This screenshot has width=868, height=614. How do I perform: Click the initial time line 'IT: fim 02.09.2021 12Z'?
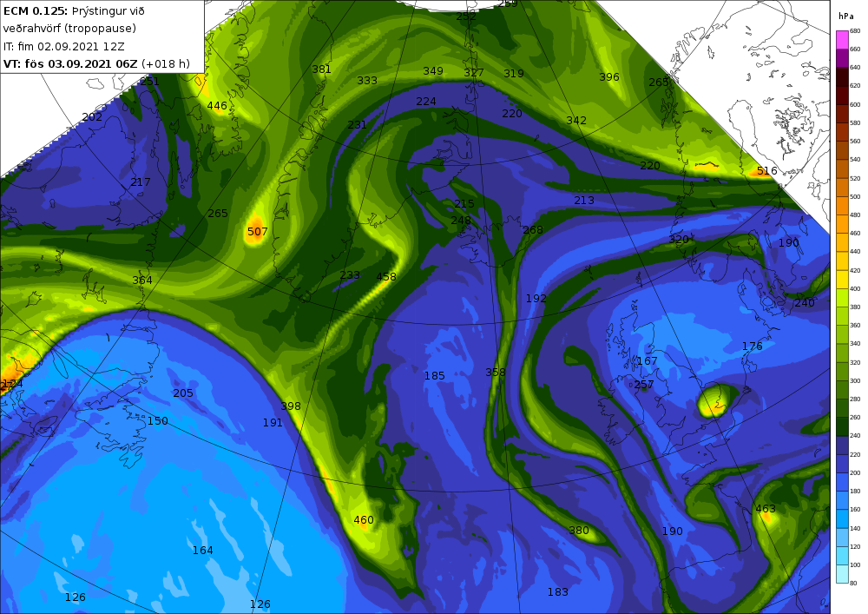(x=63, y=47)
